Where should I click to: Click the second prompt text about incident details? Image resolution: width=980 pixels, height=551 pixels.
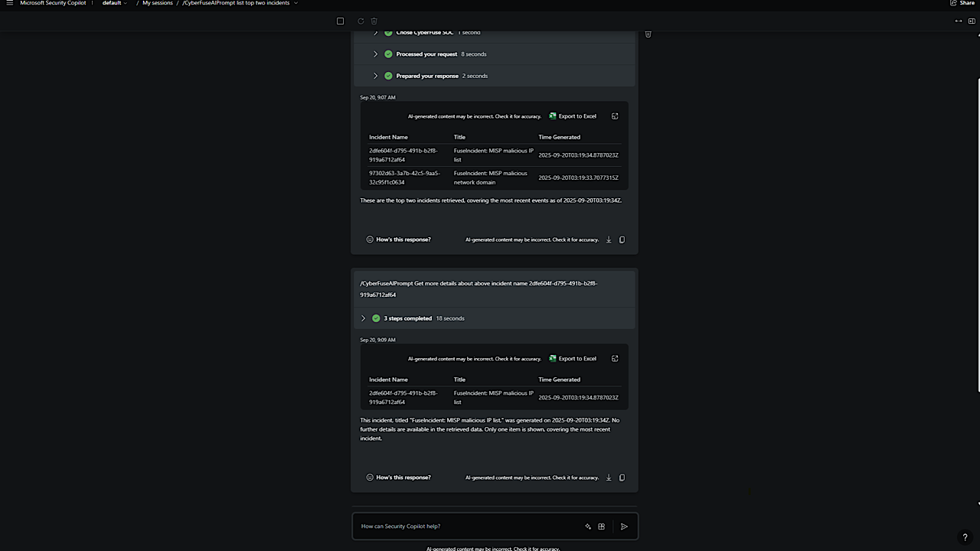pyautogui.click(x=479, y=289)
